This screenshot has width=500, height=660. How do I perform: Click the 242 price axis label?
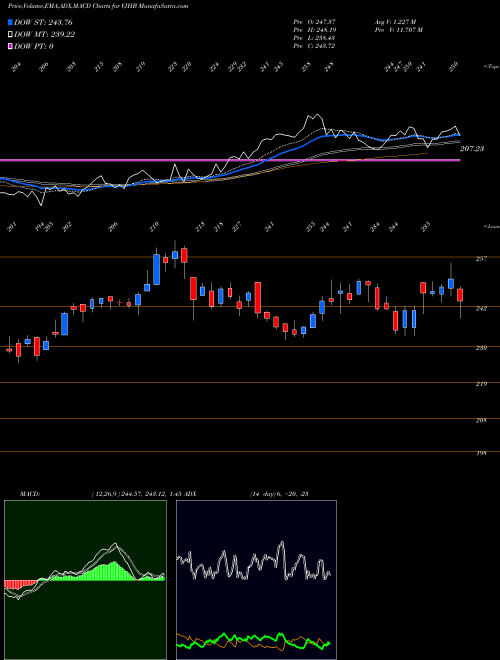481,309
